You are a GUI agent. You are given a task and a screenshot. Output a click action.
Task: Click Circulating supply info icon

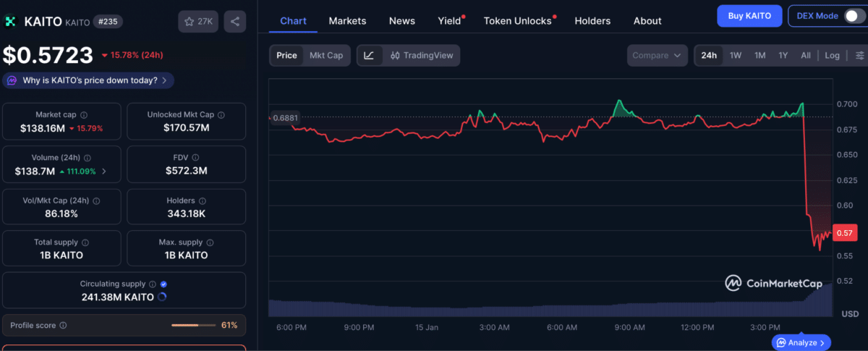(153, 284)
